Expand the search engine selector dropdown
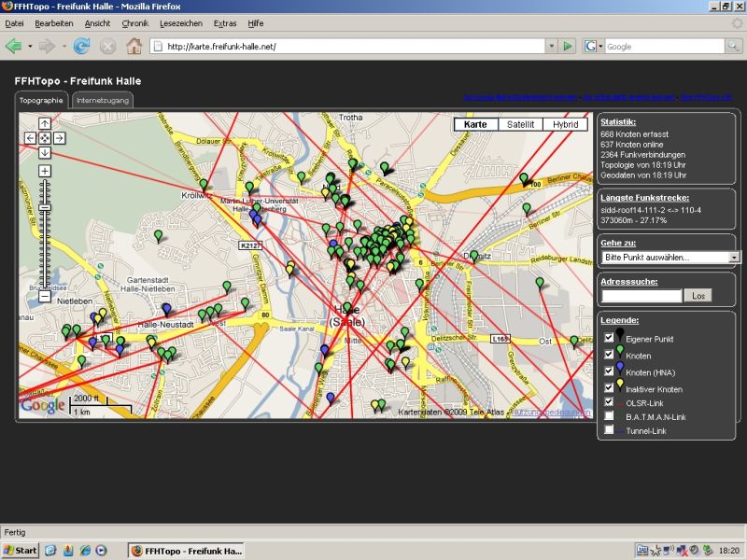 click(594, 46)
